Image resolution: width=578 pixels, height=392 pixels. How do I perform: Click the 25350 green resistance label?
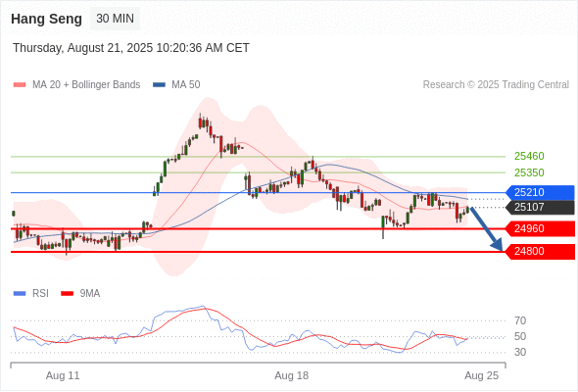point(529,172)
